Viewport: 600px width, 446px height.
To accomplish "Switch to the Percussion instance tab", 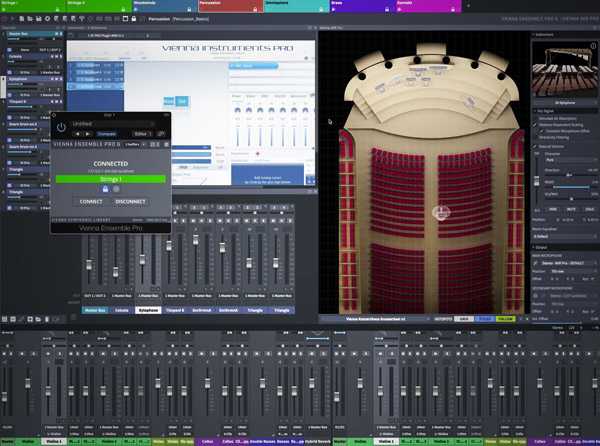I will (x=231, y=6).
